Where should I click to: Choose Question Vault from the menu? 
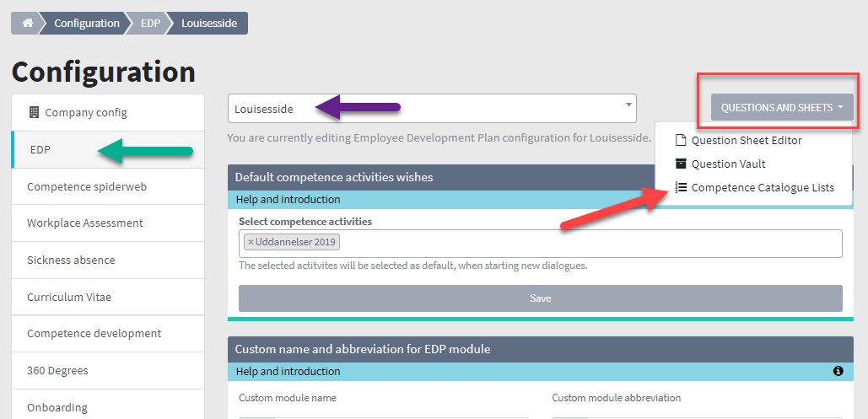(729, 164)
